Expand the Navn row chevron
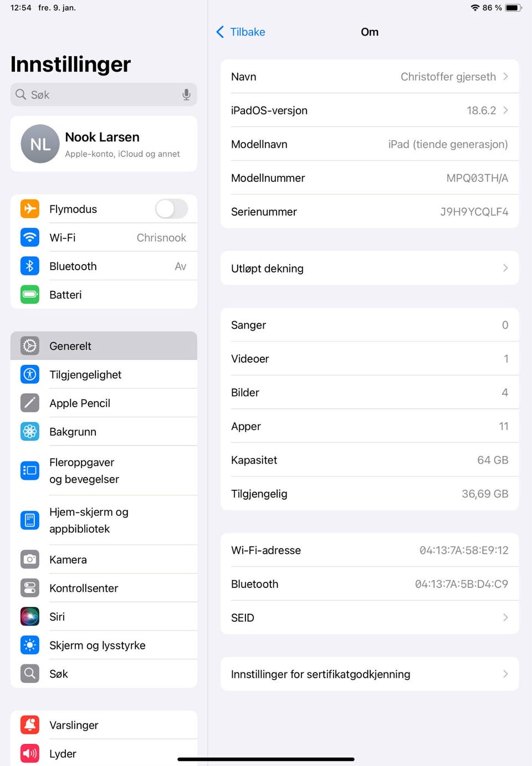532x766 pixels. (505, 77)
